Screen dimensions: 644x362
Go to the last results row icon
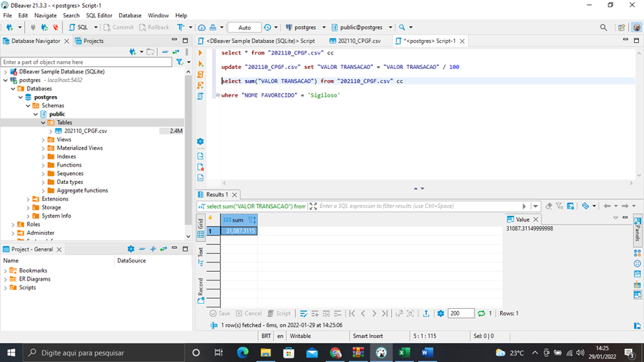(385, 313)
